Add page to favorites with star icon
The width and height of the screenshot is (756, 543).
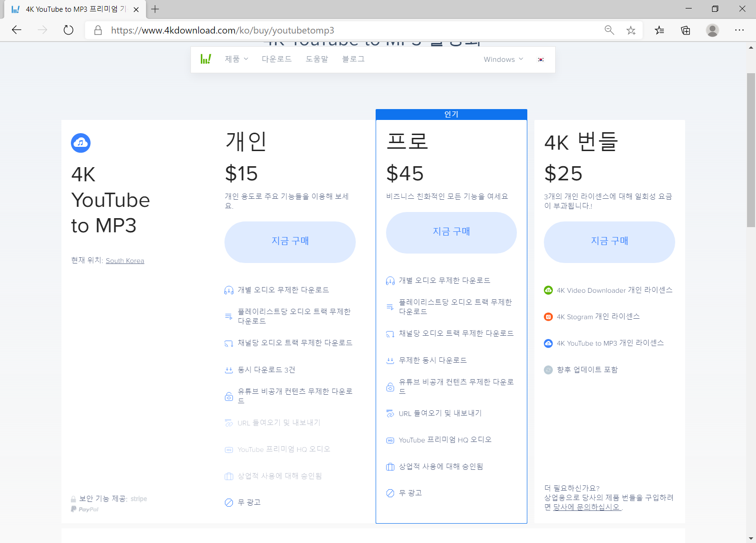631,30
